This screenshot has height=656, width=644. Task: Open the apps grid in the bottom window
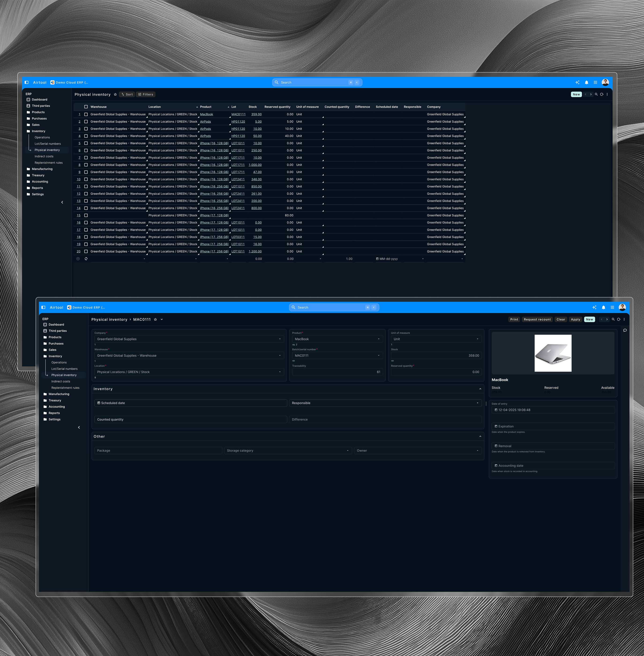point(612,307)
